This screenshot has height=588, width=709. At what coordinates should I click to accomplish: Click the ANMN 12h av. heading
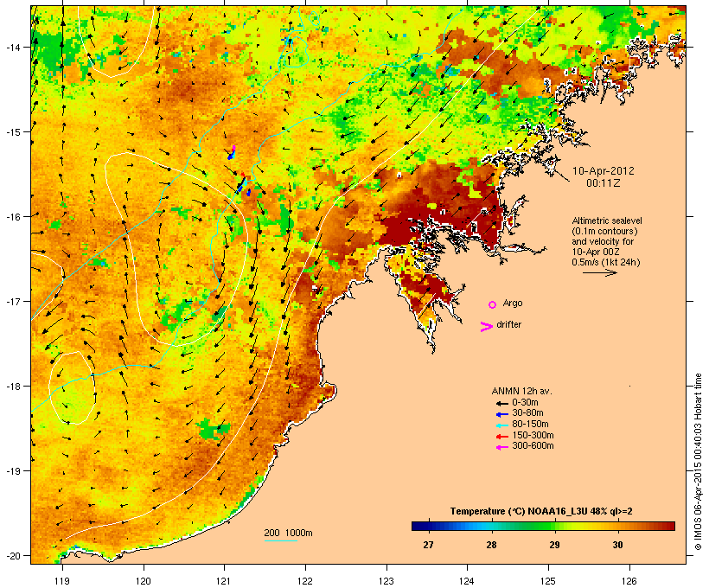tap(521, 391)
